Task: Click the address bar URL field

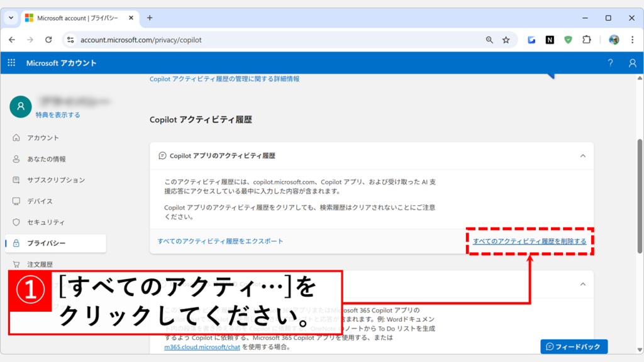Action: (x=277, y=40)
